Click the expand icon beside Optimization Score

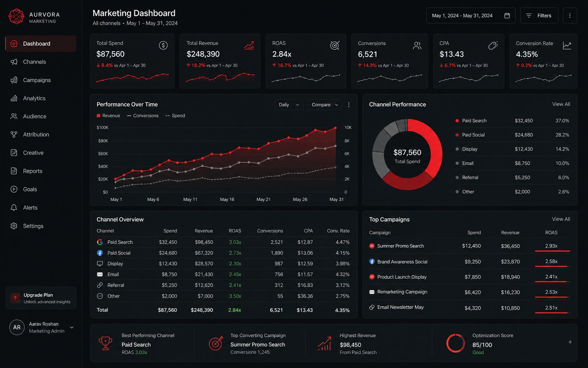[570, 342]
